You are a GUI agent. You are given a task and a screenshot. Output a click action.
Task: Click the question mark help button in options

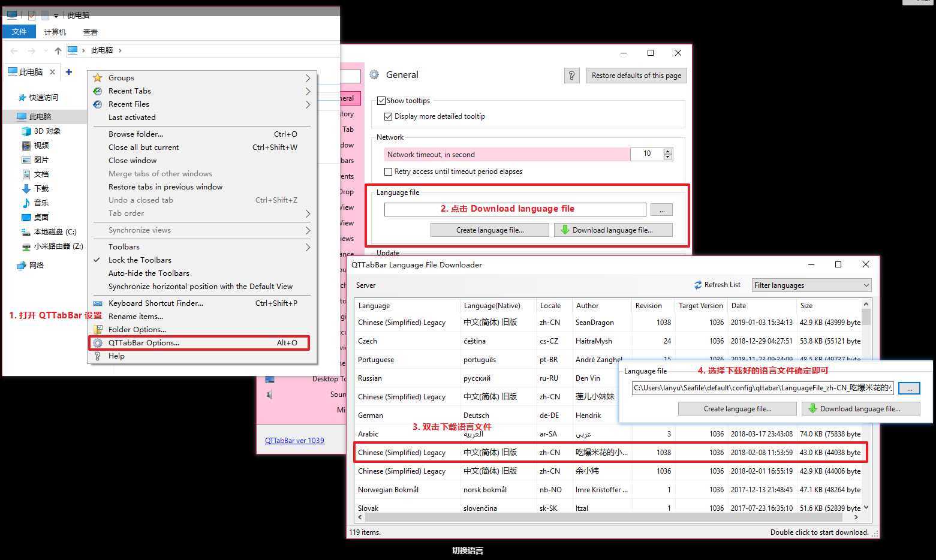click(x=571, y=76)
